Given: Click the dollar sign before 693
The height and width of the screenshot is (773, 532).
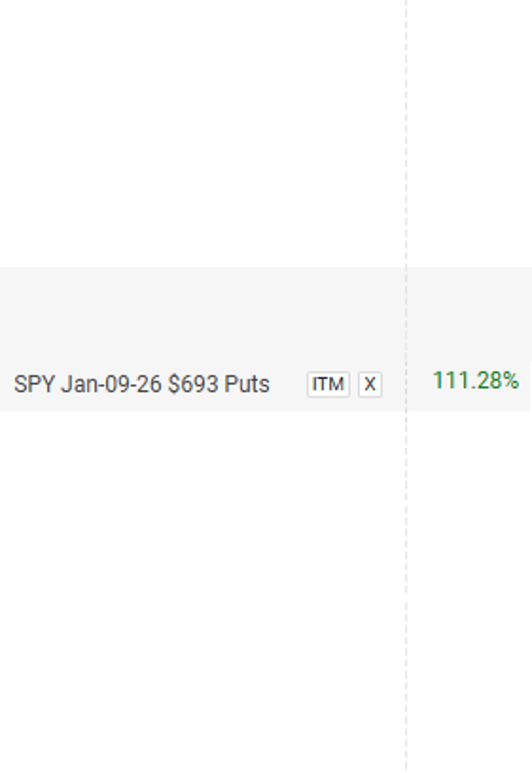Looking at the screenshot, I should pos(174,384).
